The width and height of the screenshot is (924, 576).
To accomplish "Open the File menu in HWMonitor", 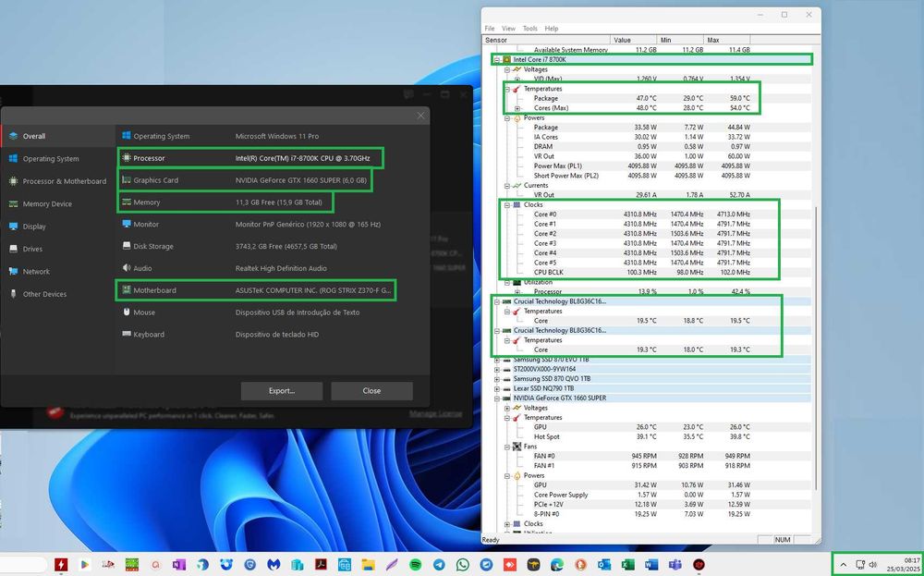I will pyautogui.click(x=490, y=29).
